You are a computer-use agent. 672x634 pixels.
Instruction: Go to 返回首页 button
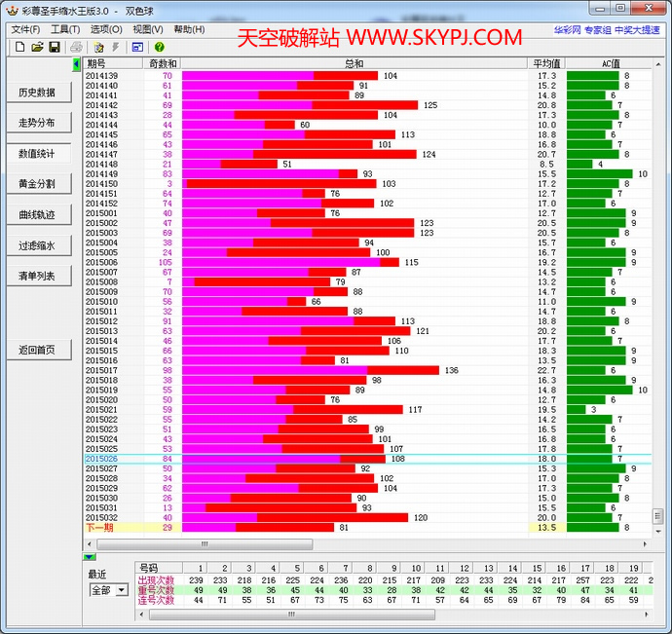pyautogui.click(x=37, y=350)
